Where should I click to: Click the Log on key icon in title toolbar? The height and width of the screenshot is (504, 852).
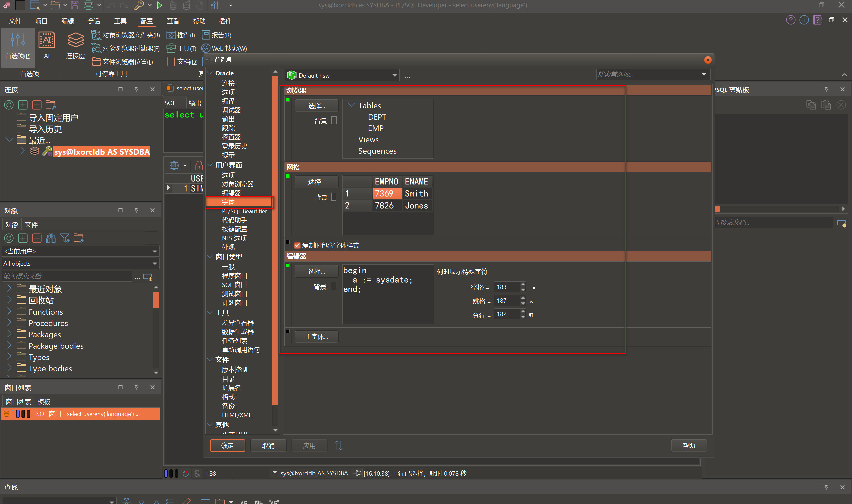pyautogui.click(x=139, y=5)
